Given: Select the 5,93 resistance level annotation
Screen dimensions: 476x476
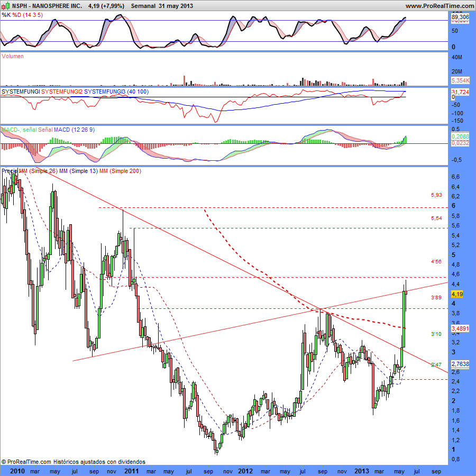Looking at the screenshot, I should (x=436, y=195).
